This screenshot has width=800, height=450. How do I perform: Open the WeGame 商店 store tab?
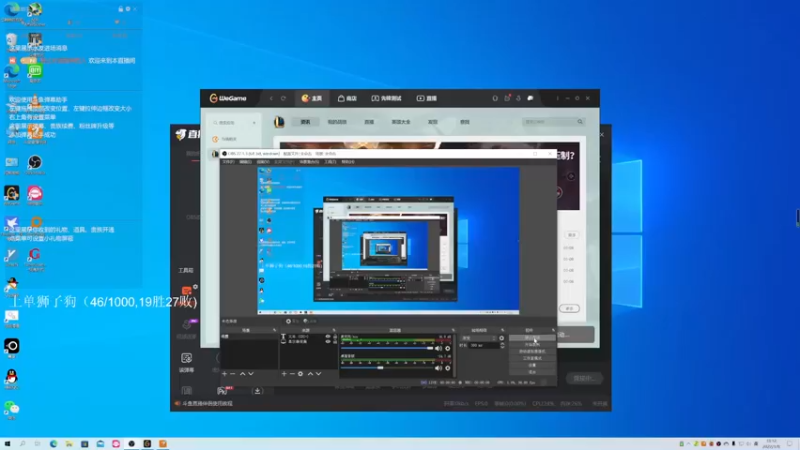347,98
